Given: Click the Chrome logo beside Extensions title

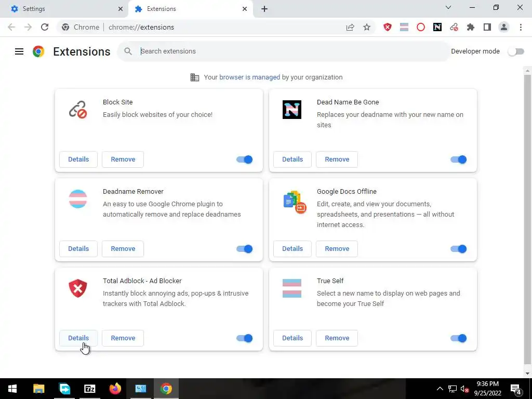Looking at the screenshot, I should click(38, 51).
